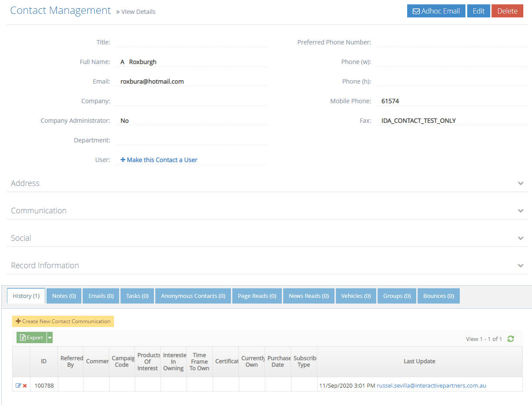Click the blue Edit button
This screenshot has height=405, width=532.
(x=478, y=11)
